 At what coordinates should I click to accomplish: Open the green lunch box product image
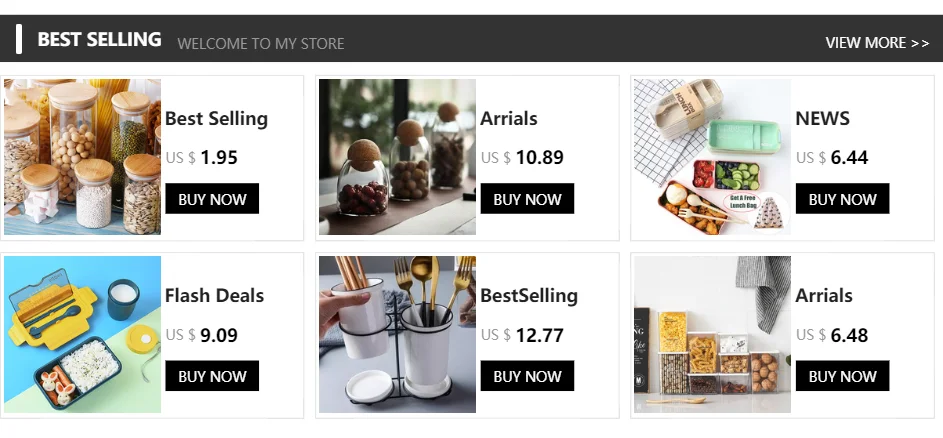point(712,157)
